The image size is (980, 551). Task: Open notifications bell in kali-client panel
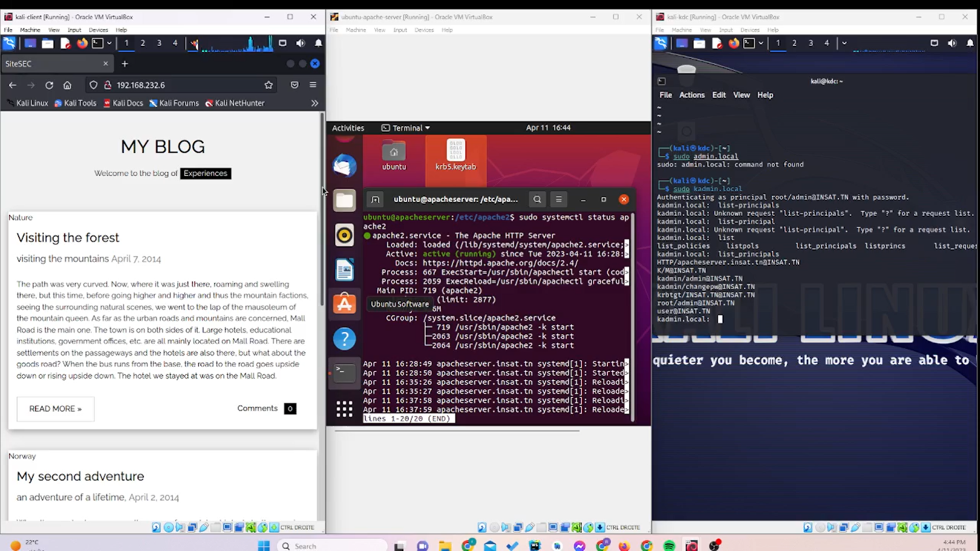(318, 43)
